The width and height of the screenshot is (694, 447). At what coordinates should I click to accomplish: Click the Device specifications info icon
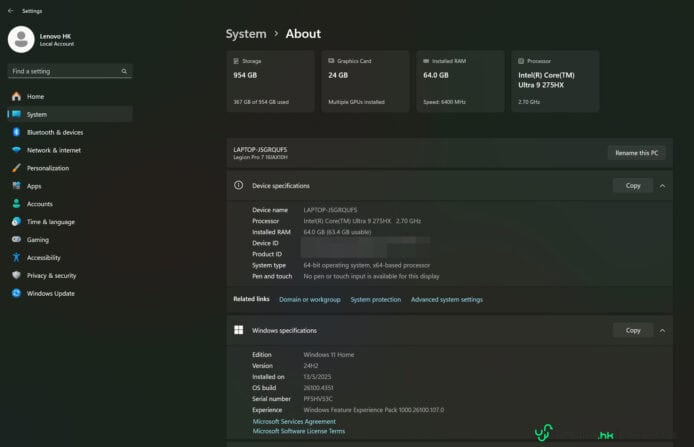239,185
